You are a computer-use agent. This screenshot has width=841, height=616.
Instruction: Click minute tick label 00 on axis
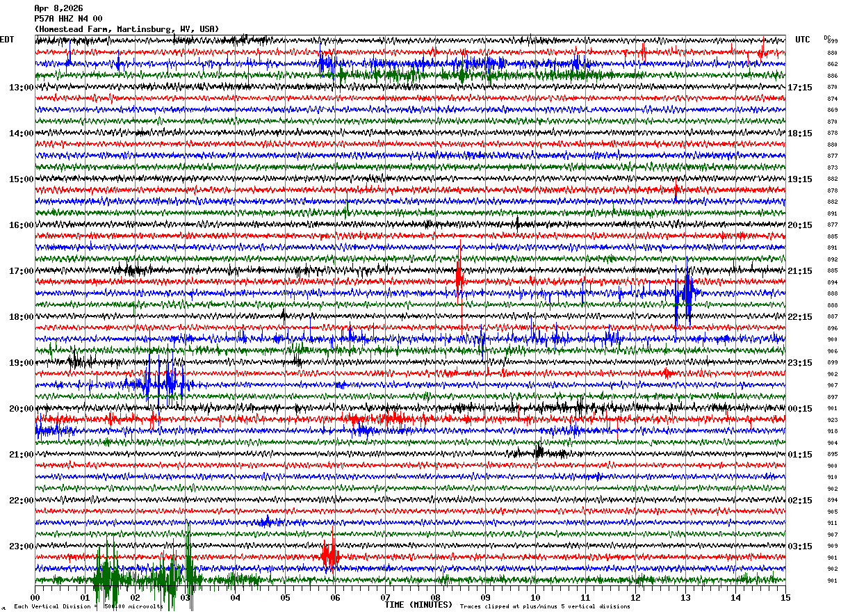point(35,597)
